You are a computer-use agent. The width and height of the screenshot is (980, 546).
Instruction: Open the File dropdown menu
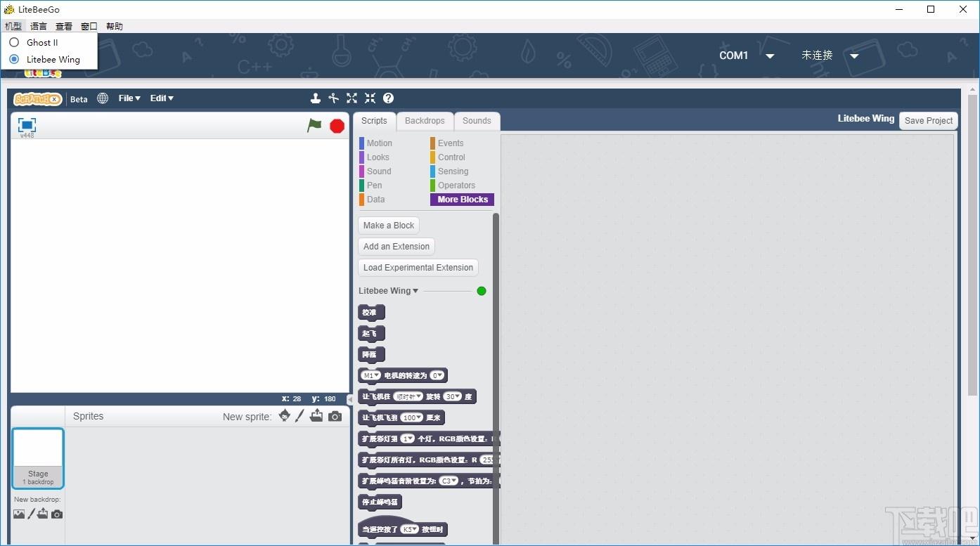129,98
